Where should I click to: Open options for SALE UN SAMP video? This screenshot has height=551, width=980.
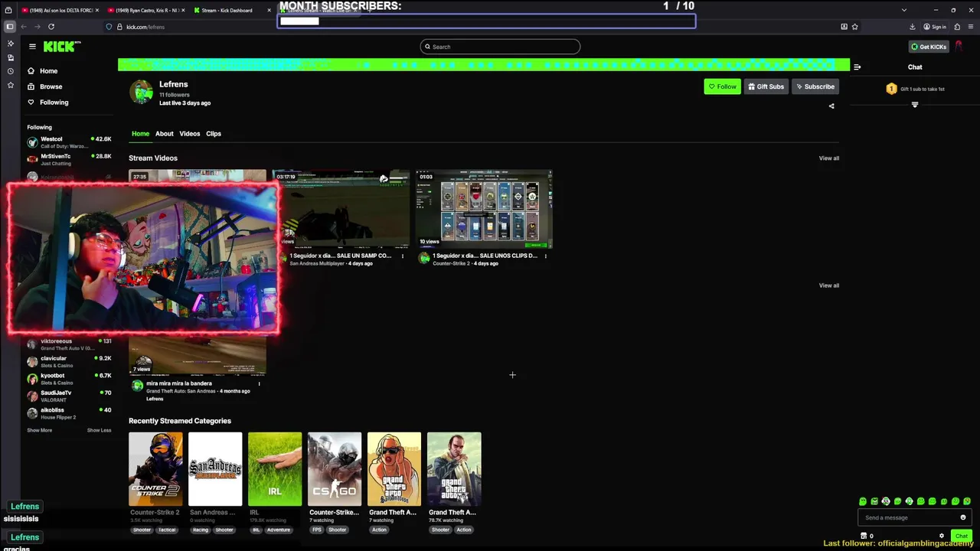tap(403, 256)
